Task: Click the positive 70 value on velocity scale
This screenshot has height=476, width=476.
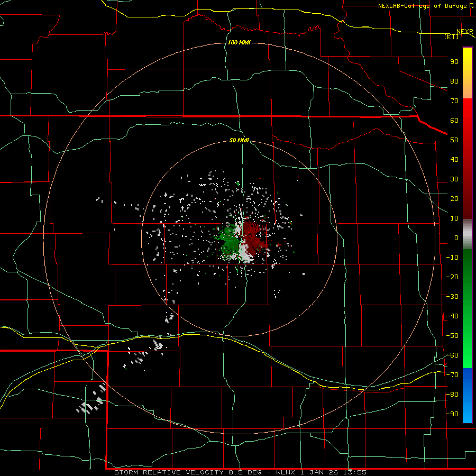Action: 454,101
